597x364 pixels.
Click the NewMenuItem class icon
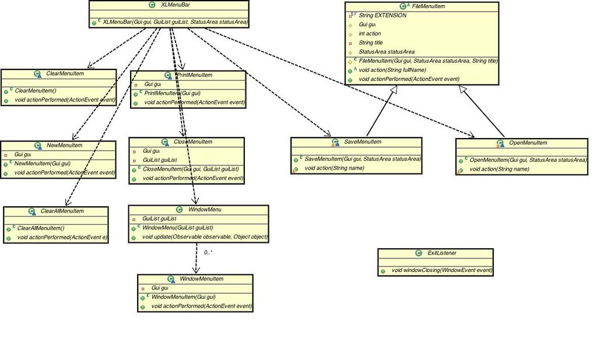point(38,146)
